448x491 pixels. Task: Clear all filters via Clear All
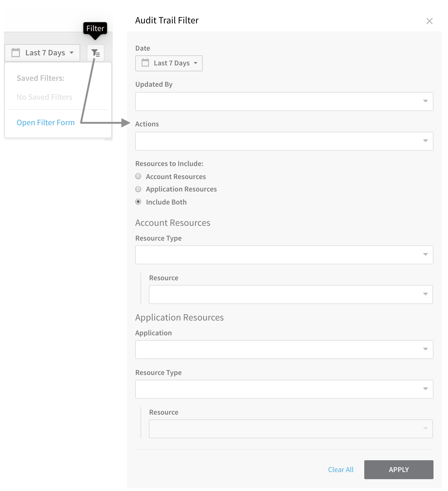coord(341,470)
